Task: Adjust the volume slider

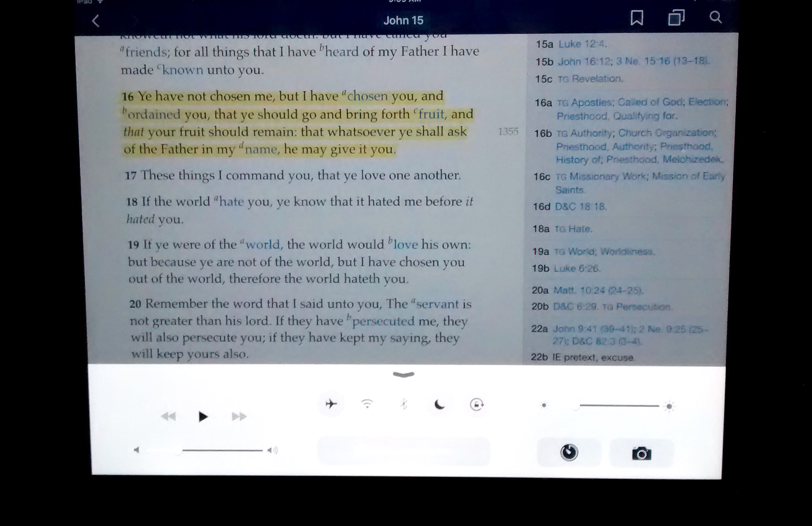Action: (204, 451)
